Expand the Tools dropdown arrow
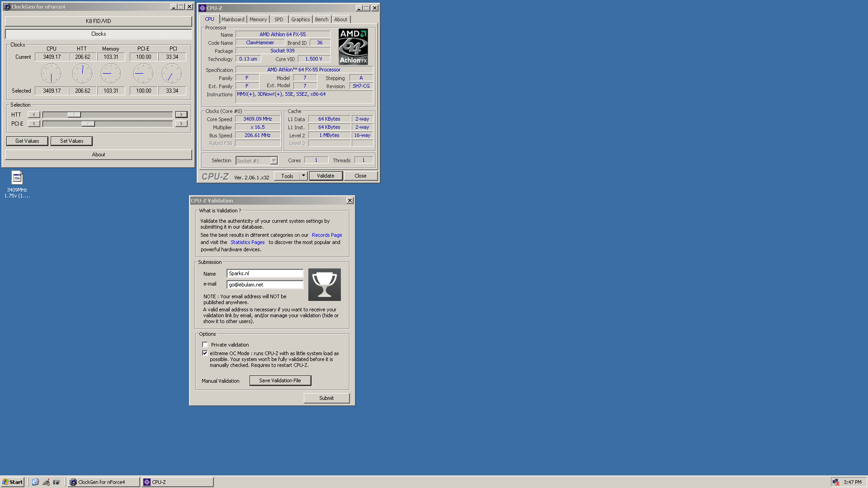Viewport: 868px width, 488px height. 304,176
